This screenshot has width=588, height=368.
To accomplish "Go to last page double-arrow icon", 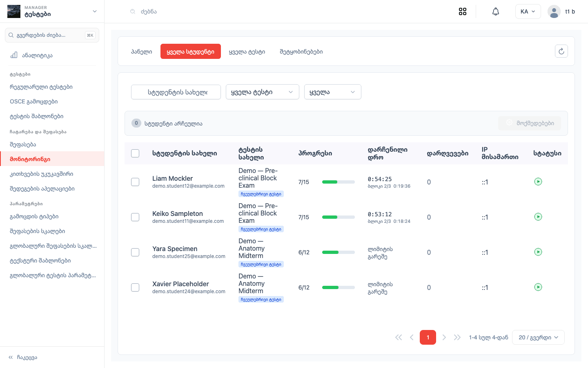I will [457, 337].
